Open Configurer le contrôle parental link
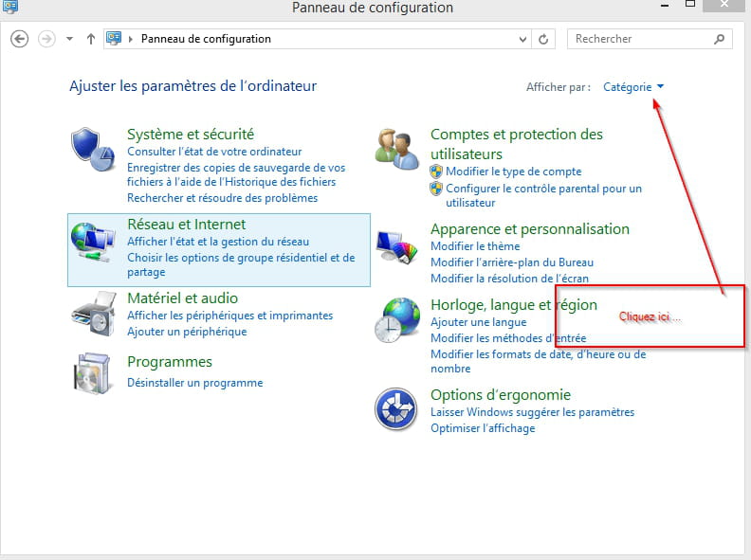751x560 pixels. point(543,195)
